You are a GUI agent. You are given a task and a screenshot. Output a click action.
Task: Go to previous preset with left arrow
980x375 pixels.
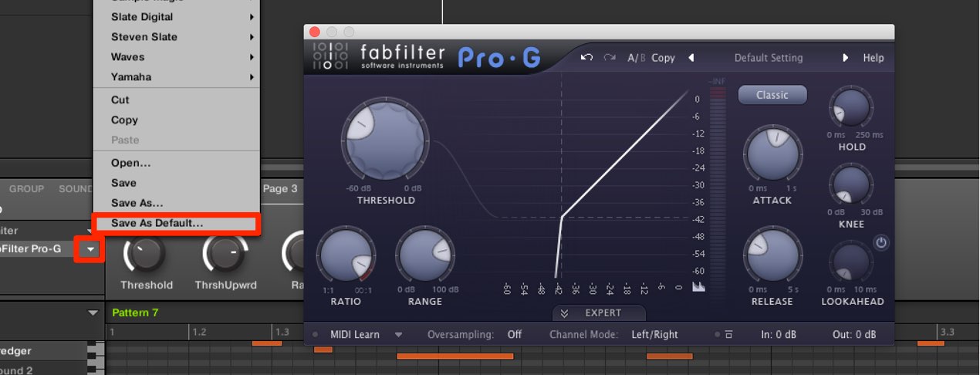pyautogui.click(x=691, y=57)
